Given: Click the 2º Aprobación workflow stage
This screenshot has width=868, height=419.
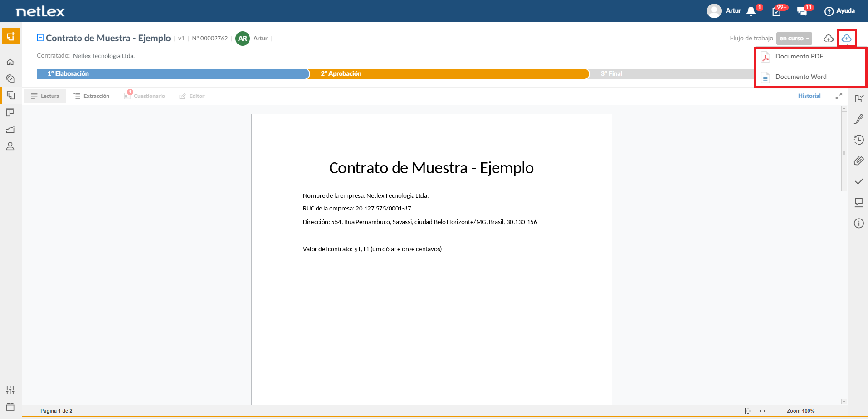Looking at the screenshot, I should pos(449,73).
